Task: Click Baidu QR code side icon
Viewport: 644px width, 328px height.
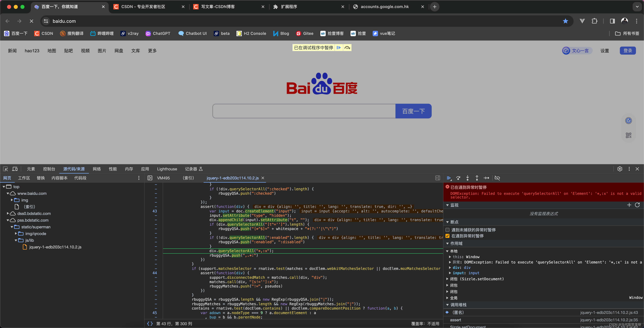Action: pos(629,135)
